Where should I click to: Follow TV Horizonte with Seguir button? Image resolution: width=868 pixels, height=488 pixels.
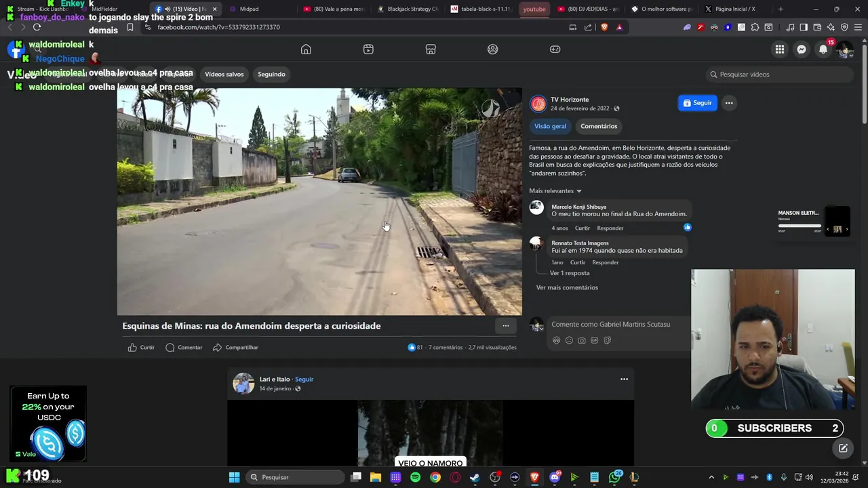tap(697, 103)
